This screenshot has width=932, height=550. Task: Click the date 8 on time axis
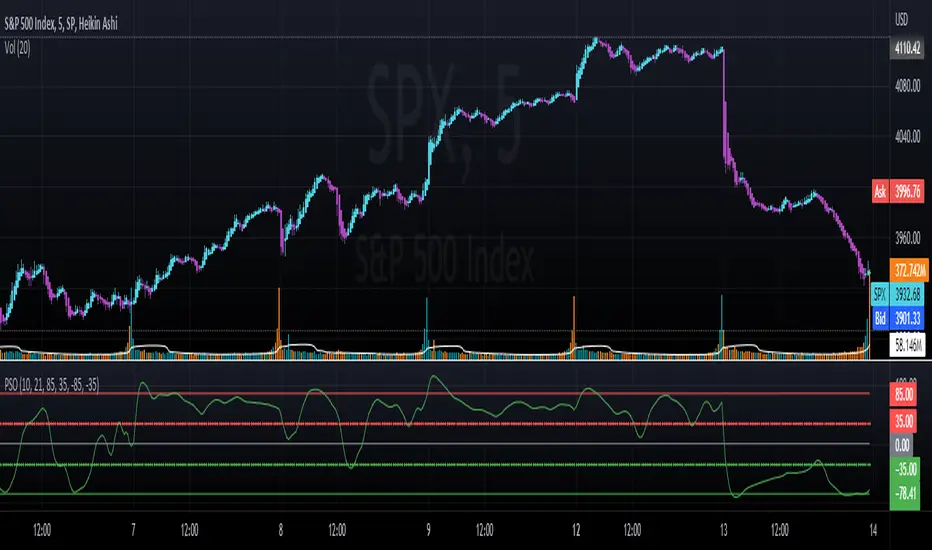281,530
